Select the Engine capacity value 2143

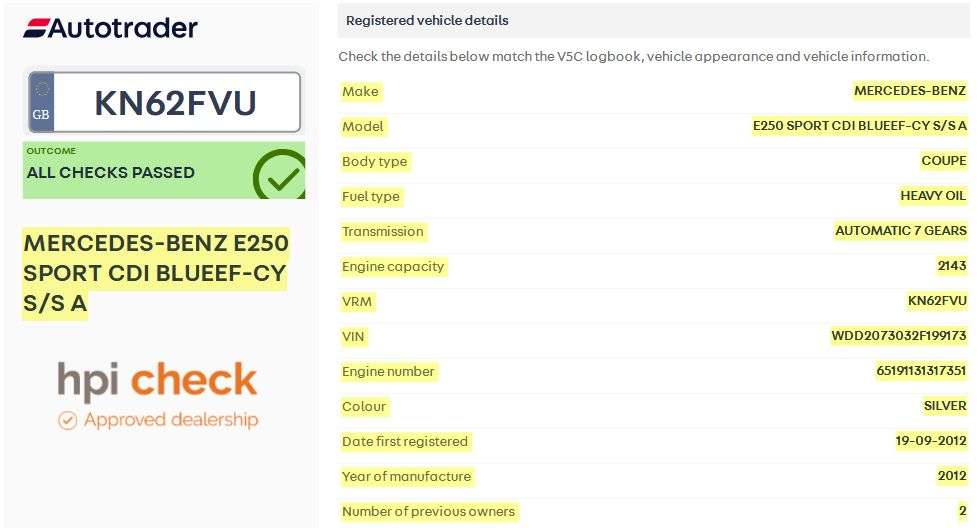click(952, 266)
